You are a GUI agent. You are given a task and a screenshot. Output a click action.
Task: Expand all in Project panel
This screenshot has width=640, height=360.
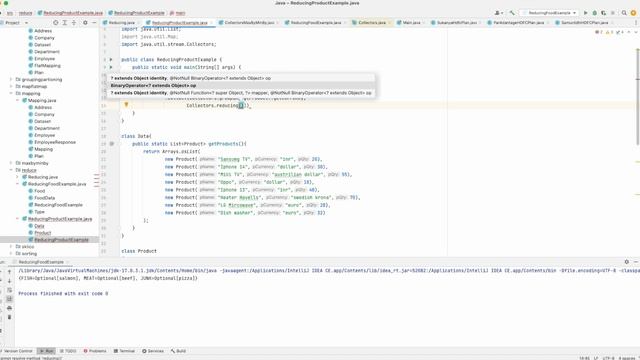(64, 23)
